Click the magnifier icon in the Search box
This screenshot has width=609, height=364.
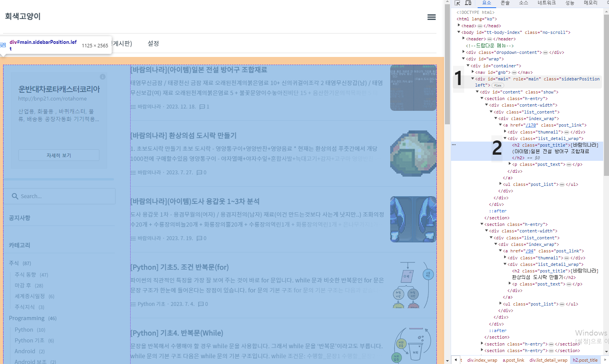click(x=15, y=196)
